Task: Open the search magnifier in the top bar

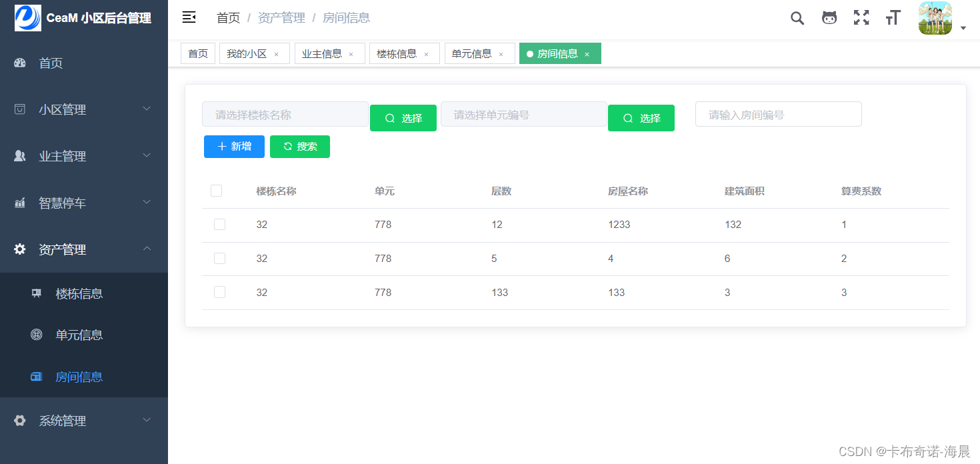Action: pos(797,18)
